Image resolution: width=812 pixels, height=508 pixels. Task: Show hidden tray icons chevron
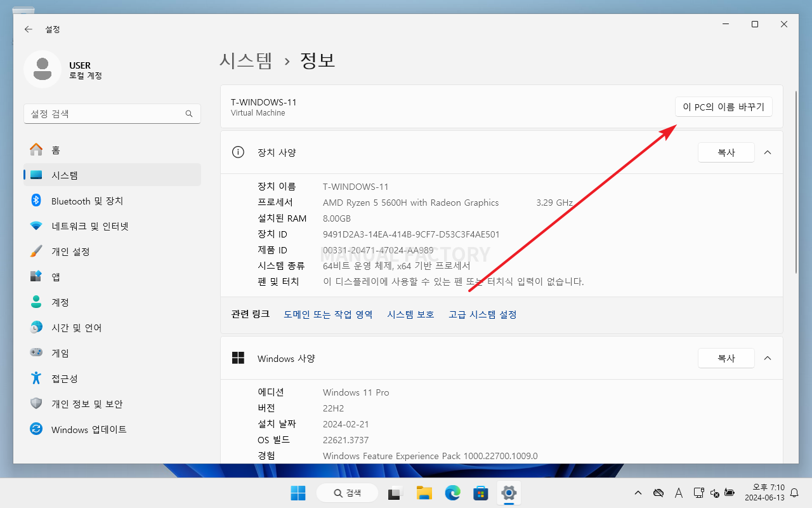(638, 493)
